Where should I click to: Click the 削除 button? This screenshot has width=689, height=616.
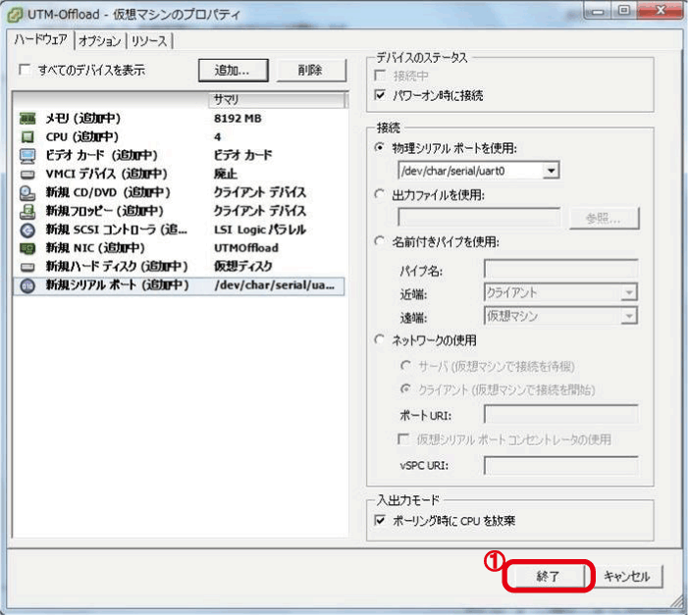coord(311,71)
